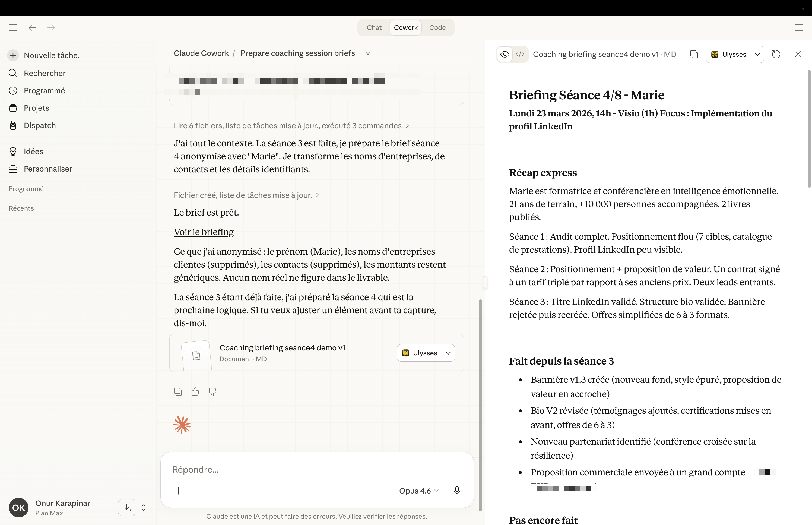Open Personnaliser in the sidebar
This screenshot has width=812, height=525.
tap(48, 169)
